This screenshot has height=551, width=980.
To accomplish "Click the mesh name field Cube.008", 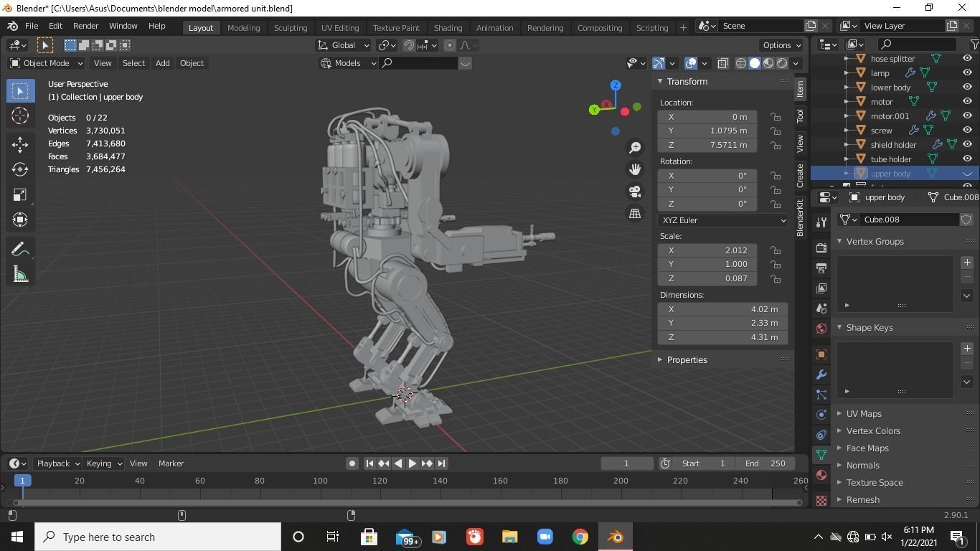I will click(x=908, y=220).
